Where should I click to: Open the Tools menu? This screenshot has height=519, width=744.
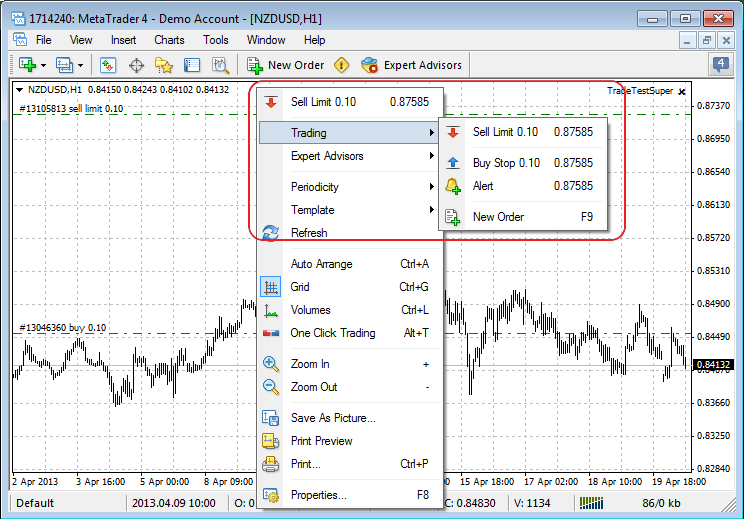tap(215, 40)
